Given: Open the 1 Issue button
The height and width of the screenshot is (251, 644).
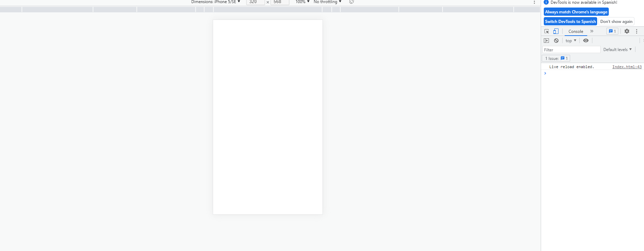Looking at the screenshot, I should (x=556, y=59).
